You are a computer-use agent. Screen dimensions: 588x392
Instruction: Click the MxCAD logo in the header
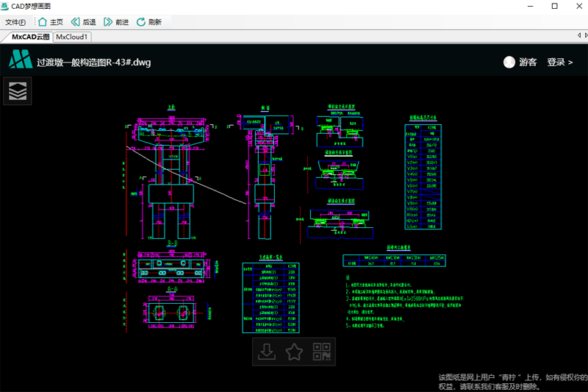click(x=20, y=60)
